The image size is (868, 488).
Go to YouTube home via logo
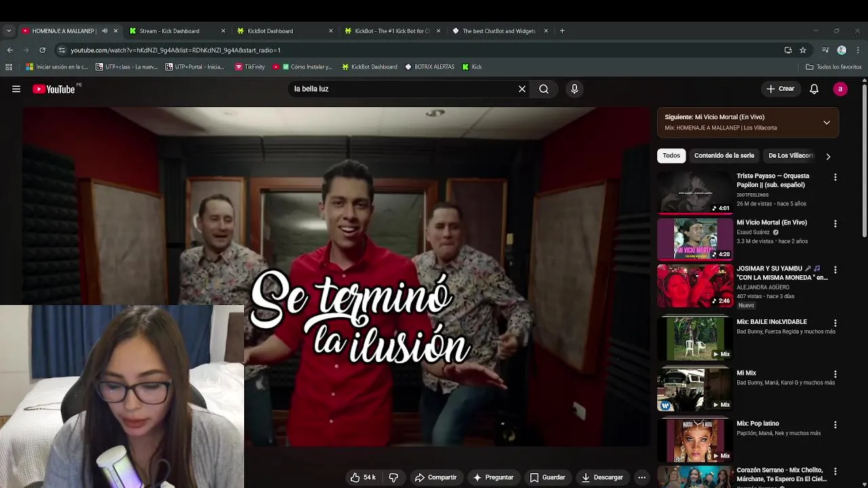click(x=54, y=89)
